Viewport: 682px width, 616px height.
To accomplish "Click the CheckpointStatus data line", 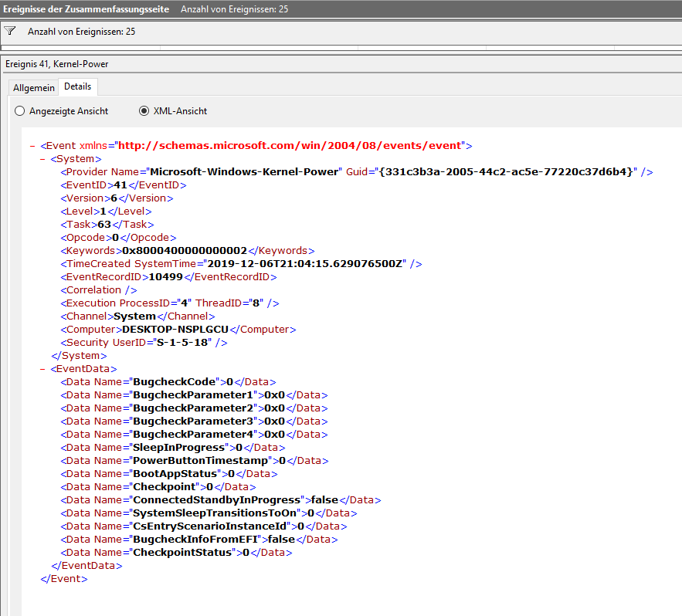I will point(177,553).
